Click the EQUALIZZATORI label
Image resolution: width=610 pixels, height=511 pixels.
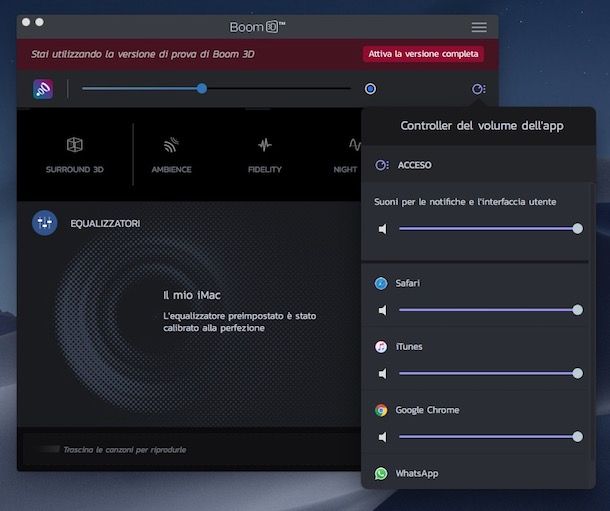click(x=105, y=224)
